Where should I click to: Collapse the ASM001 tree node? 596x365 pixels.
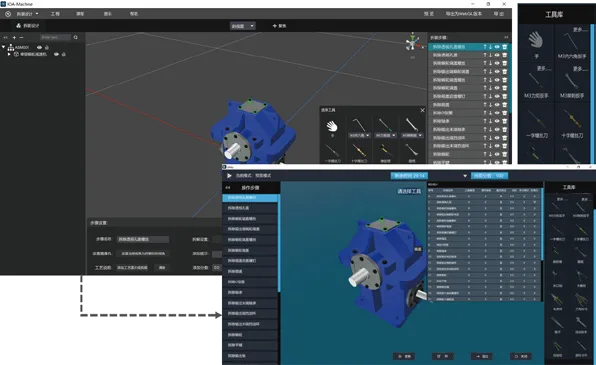(x=3, y=47)
